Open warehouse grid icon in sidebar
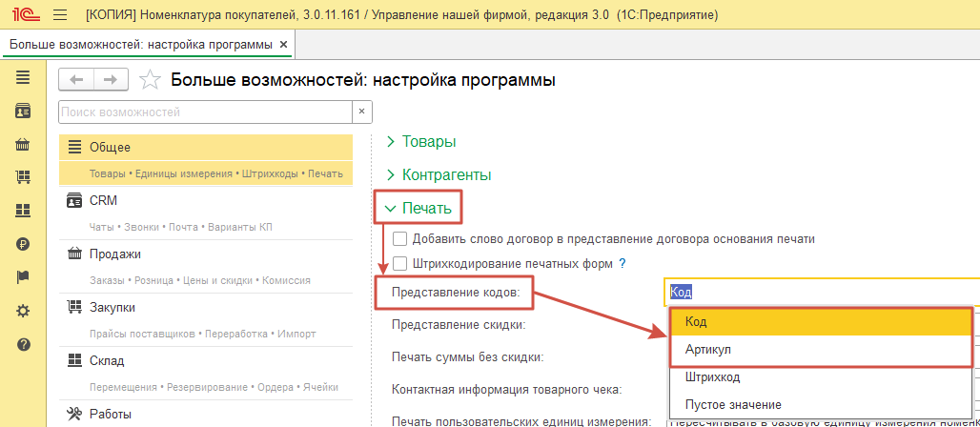Image resolution: width=980 pixels, height=427 pixels. point(23,211)
